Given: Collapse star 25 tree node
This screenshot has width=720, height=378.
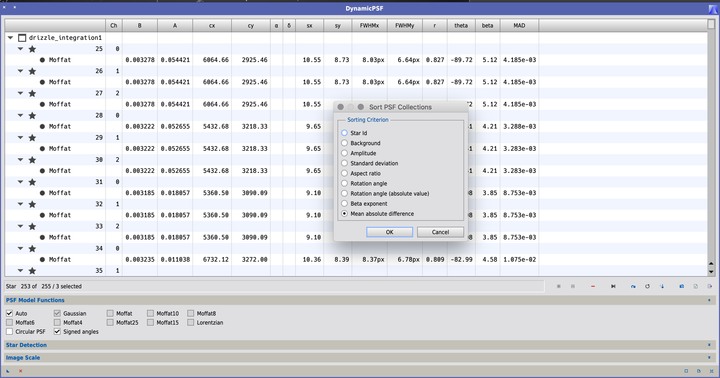Looking at the screenshot, I should [x=20, y=49].
